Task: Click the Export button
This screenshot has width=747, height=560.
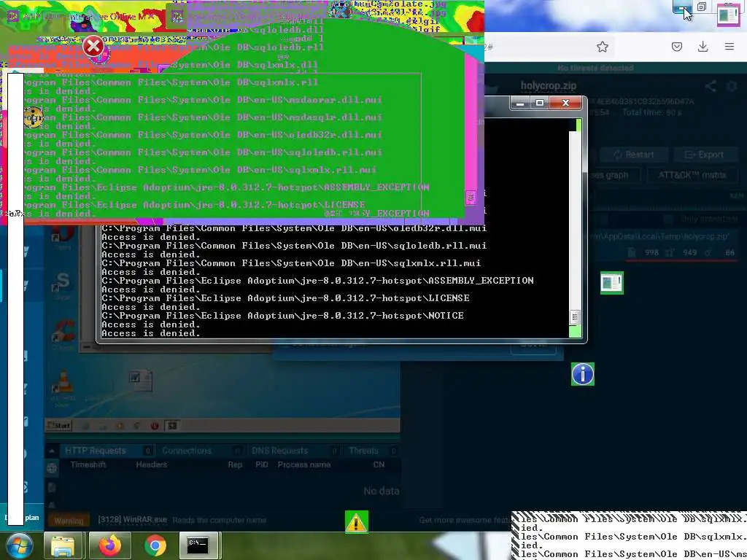Action: click(704, 155)
